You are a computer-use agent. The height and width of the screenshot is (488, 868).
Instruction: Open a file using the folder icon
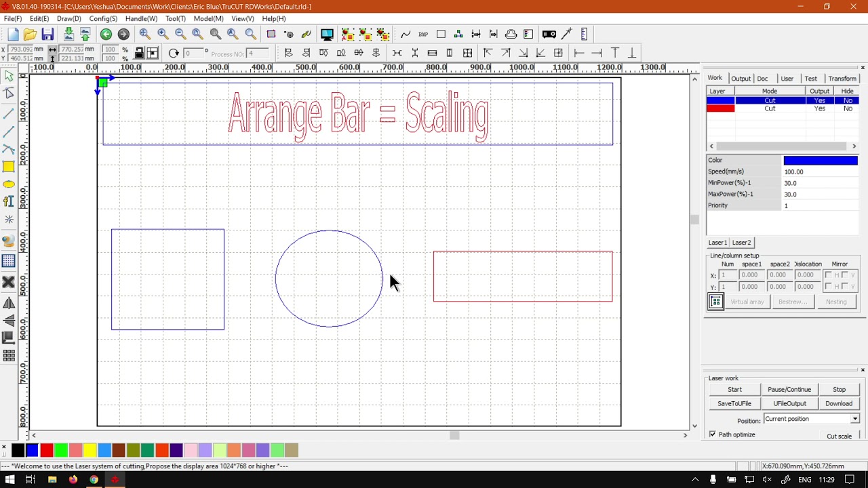tap(30, 35)
